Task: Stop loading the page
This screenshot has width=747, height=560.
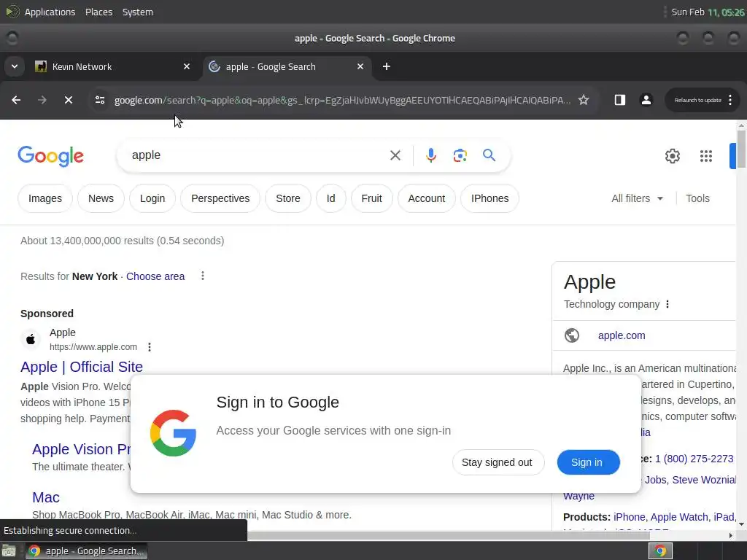Action: click(x=68, y=100)
